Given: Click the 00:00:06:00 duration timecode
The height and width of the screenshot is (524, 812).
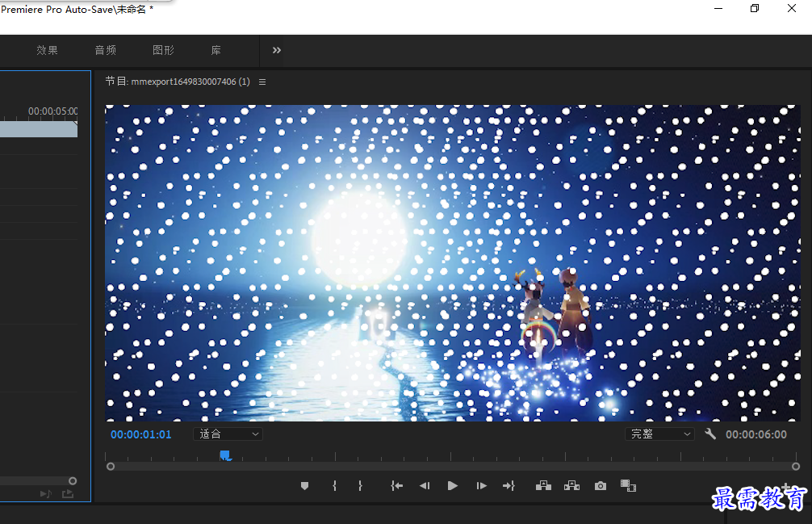Looking at the screenshot, I should (x=756, y=434).
